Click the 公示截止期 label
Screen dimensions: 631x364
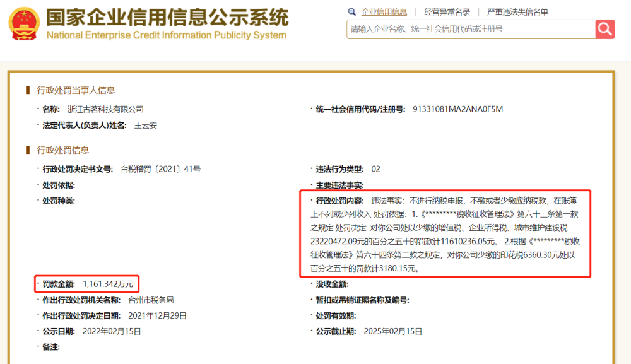[336, 331]
